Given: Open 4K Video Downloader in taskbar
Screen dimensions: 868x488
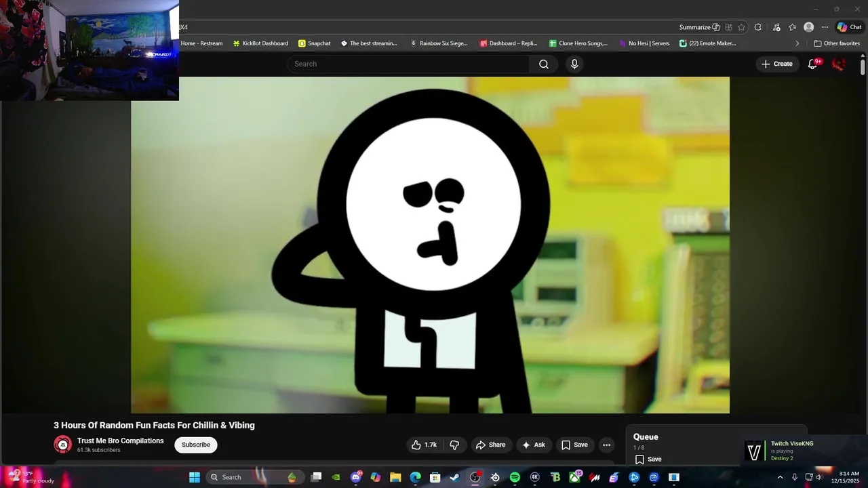Looking at the screenshot, I should [x=534, y=477].
